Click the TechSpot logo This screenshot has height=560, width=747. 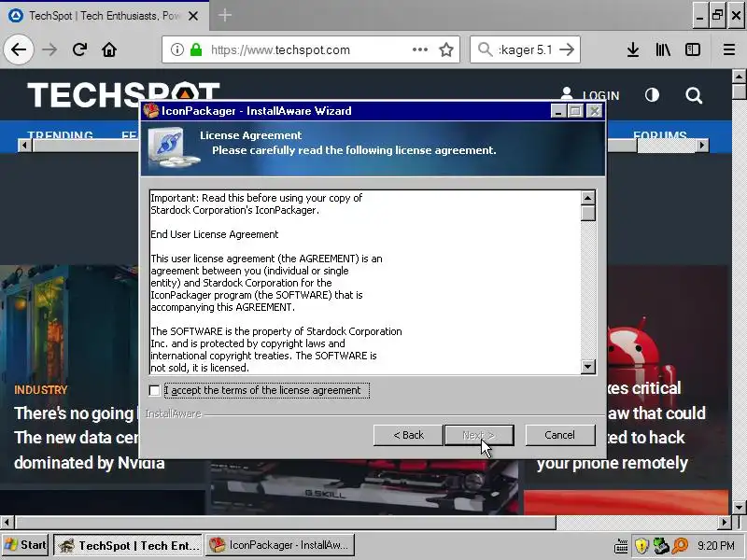click(123, 94)
